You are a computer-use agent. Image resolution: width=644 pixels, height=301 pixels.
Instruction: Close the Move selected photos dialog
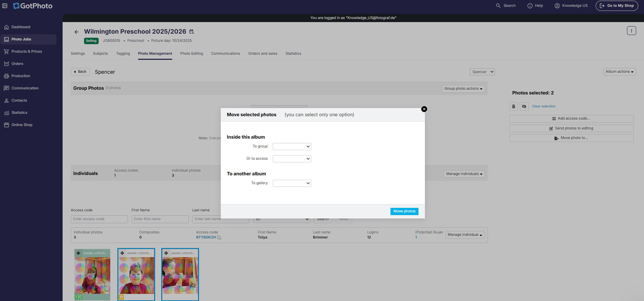tap(424, 109)
